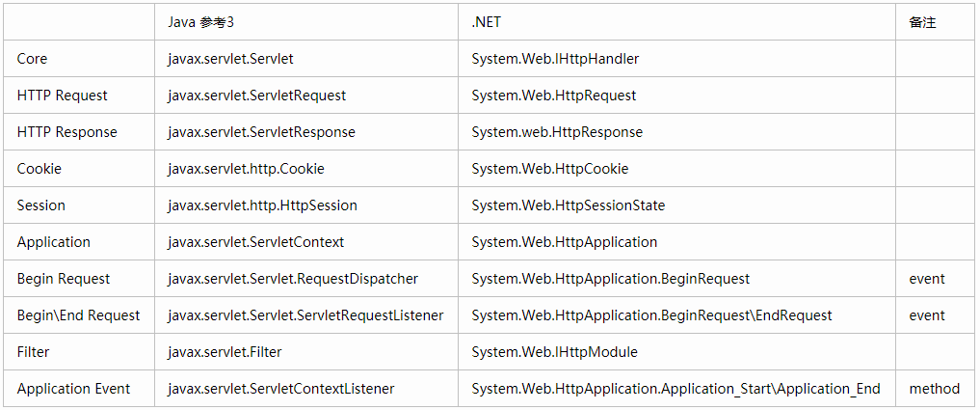The height and width of the screenshot is (410, 980).
Task: Click the 'Java 参考3' column header
Action: click(x=306, y=22)
